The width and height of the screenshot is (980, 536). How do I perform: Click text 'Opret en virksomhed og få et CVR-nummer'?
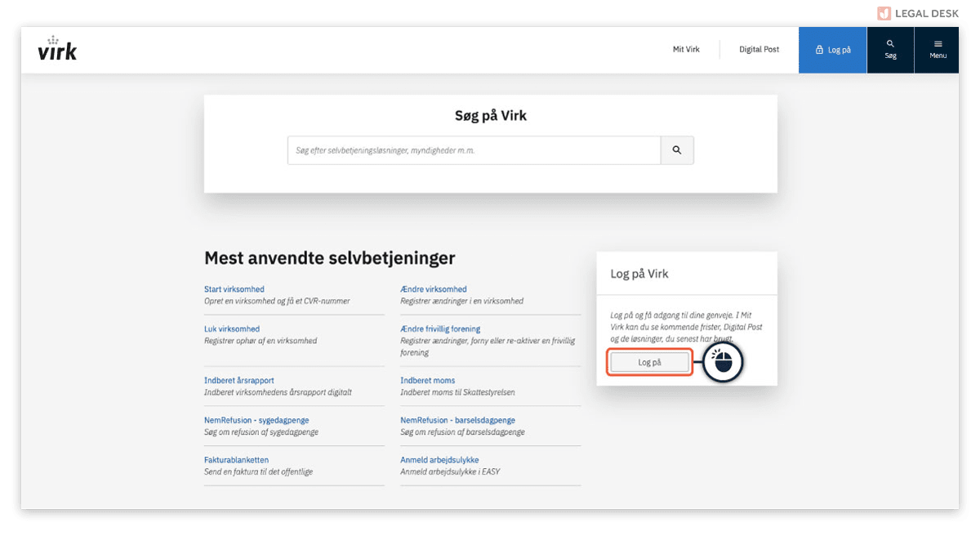pyautogui.click(x=277, y=301)
